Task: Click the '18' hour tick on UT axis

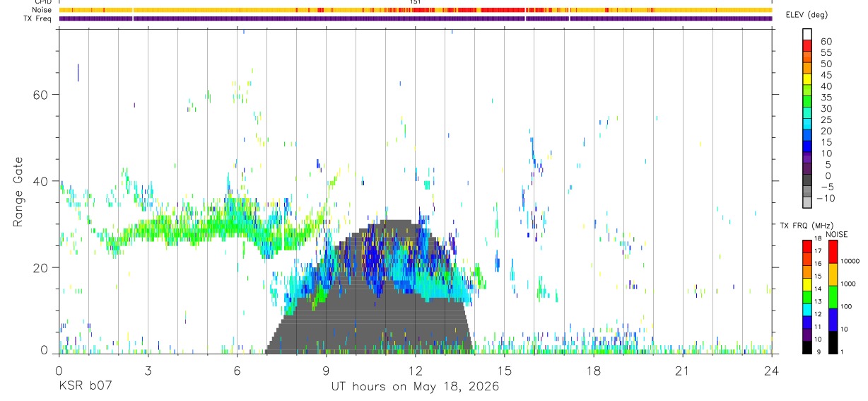Action: 593,370
